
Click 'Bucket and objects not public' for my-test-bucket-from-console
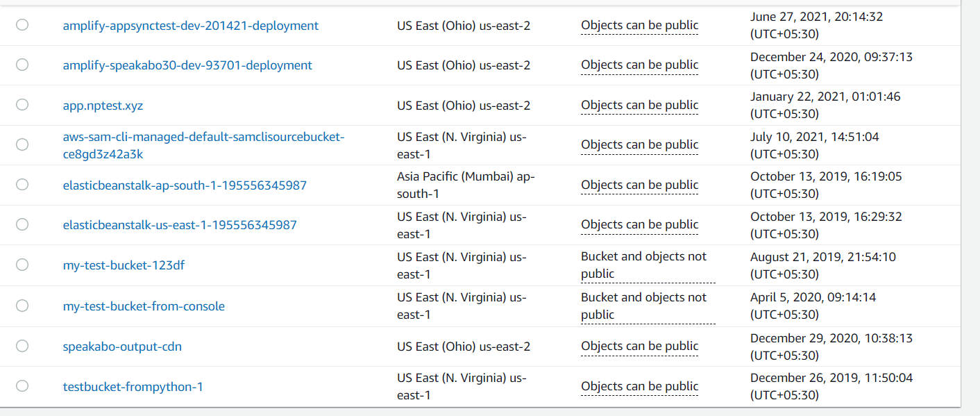coord(643,306)
